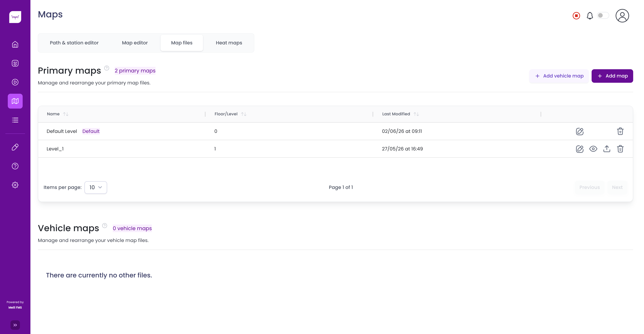This screenshot has height=334, width=644.
Task: Open the list view sidebar icon
Action: (15, 120)
